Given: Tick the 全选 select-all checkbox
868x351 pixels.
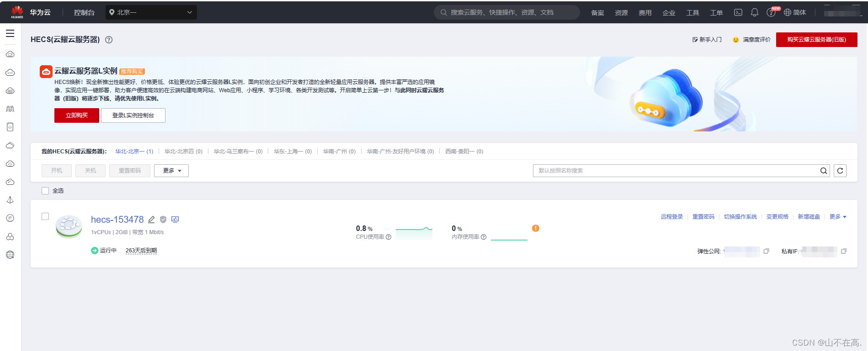Looking at the screenshot, I should (x=45, y=191).
